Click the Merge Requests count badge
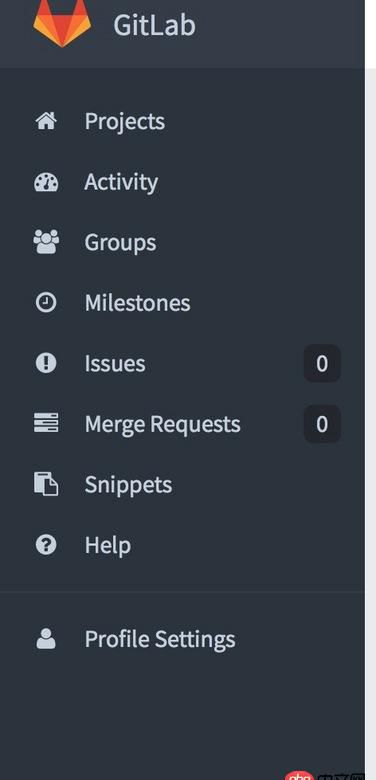The height and width of the screenshot is (780, 376). (x=322, y=424)
